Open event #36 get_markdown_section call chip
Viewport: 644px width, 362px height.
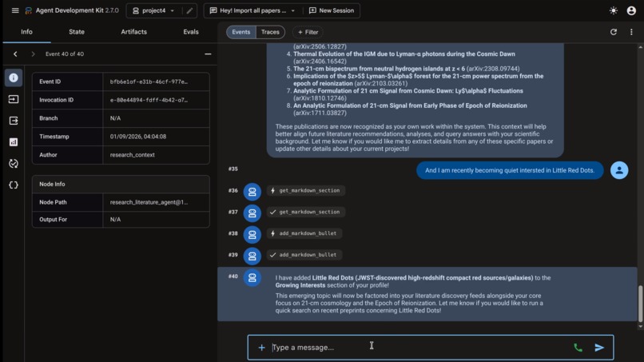(x=305, y=191)
